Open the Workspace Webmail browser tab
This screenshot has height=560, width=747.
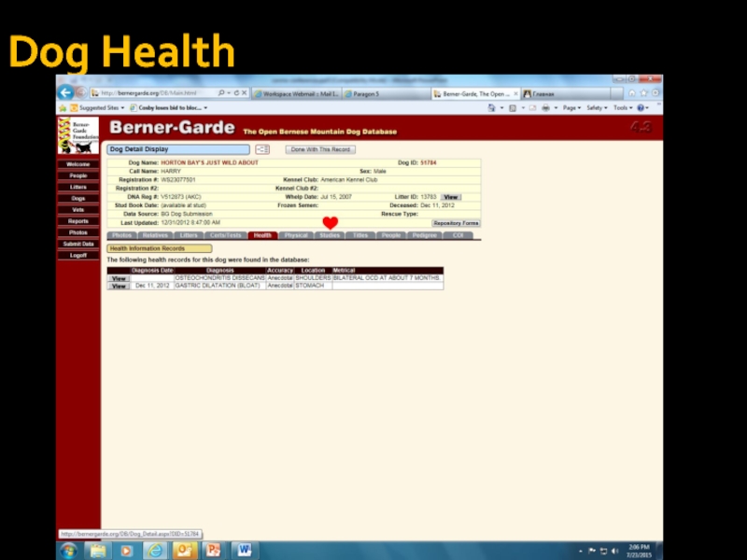coord(298,93)
